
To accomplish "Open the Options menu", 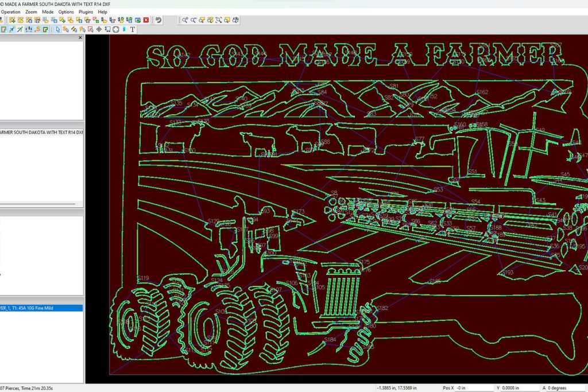I will 66,11.
